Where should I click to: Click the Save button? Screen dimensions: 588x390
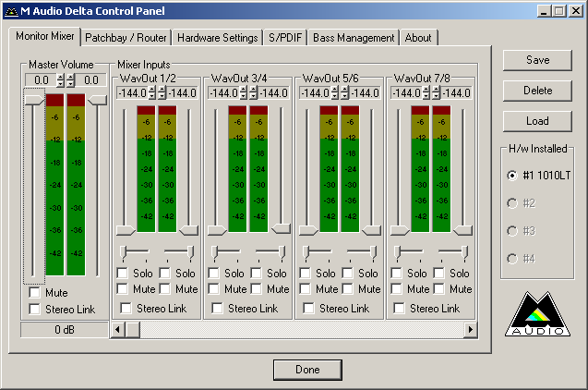tap(537, 60)
